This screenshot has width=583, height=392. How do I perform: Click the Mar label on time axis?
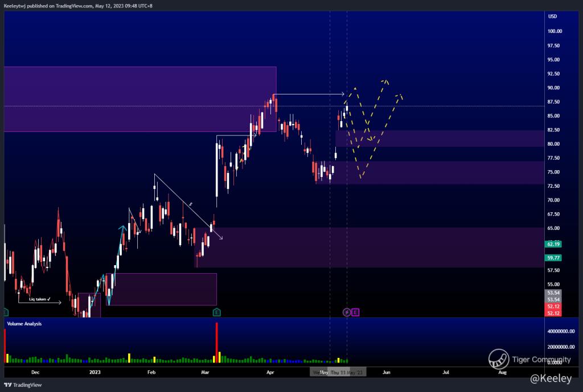[205, 372]
